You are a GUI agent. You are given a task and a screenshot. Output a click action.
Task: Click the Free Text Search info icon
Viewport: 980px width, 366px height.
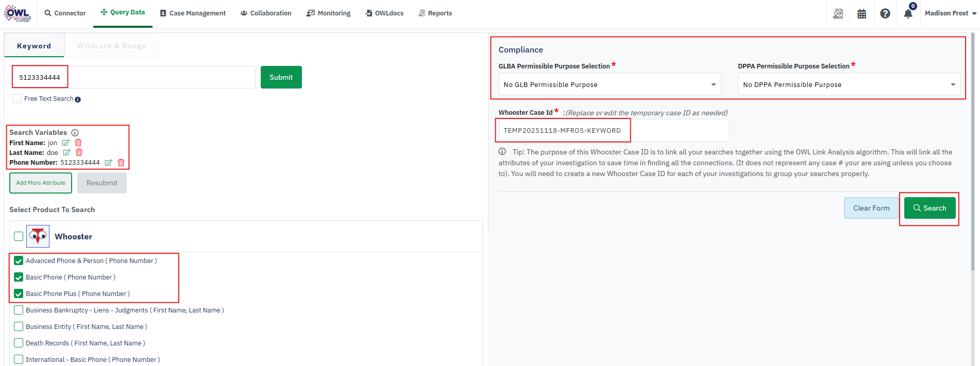pyautogui.click(x=78, y=99)
